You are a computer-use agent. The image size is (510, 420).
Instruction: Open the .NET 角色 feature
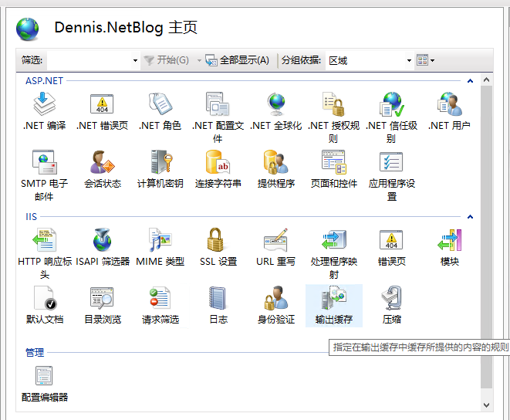pos(160,112)
